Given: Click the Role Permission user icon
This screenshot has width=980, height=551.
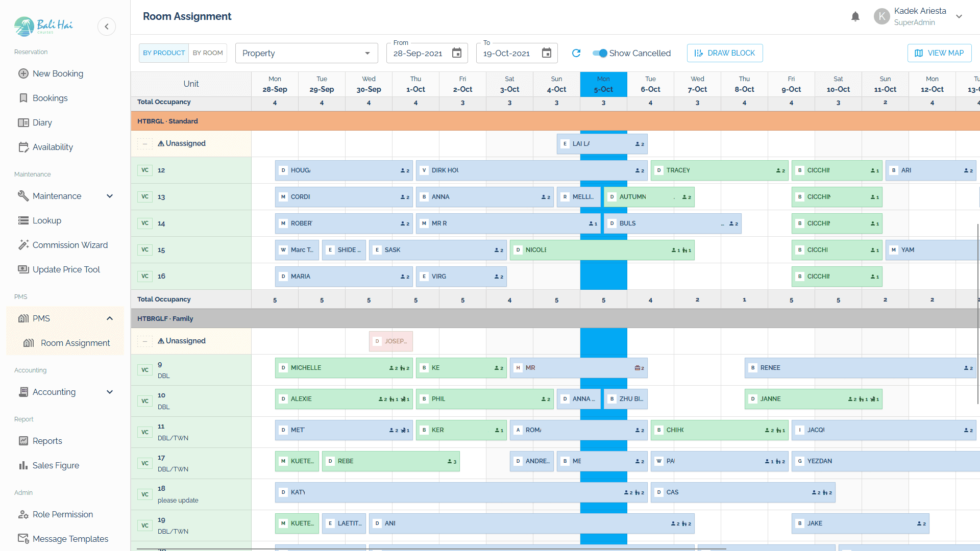Looking at the screenshot, I should [23, 514].
